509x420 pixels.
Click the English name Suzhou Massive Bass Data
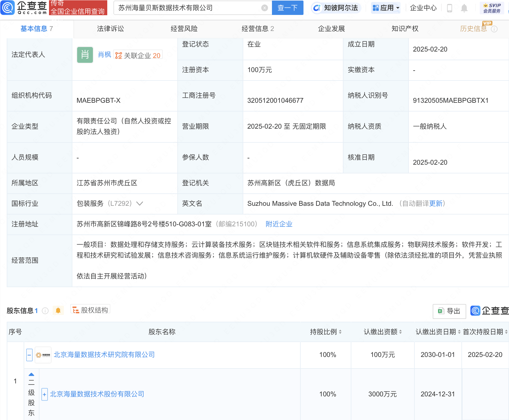coord(320,204)
